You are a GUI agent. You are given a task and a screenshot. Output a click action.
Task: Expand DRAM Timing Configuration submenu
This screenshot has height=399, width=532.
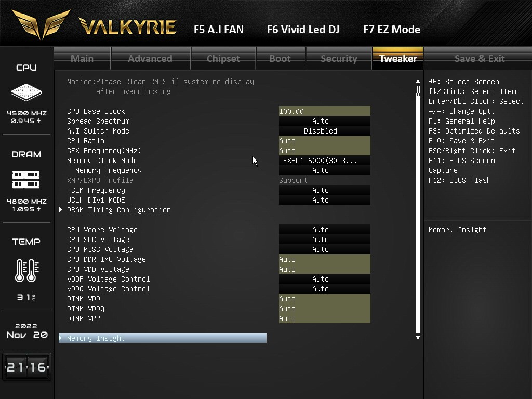tap(119, 210)
